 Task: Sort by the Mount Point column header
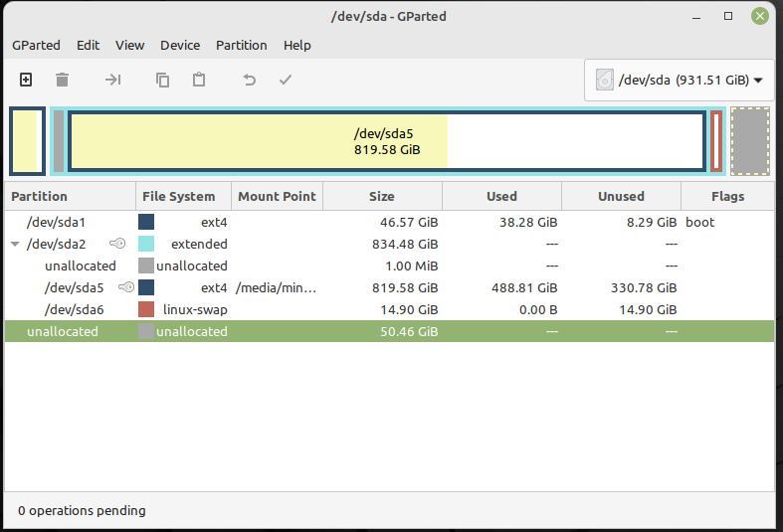pos(278,196)
